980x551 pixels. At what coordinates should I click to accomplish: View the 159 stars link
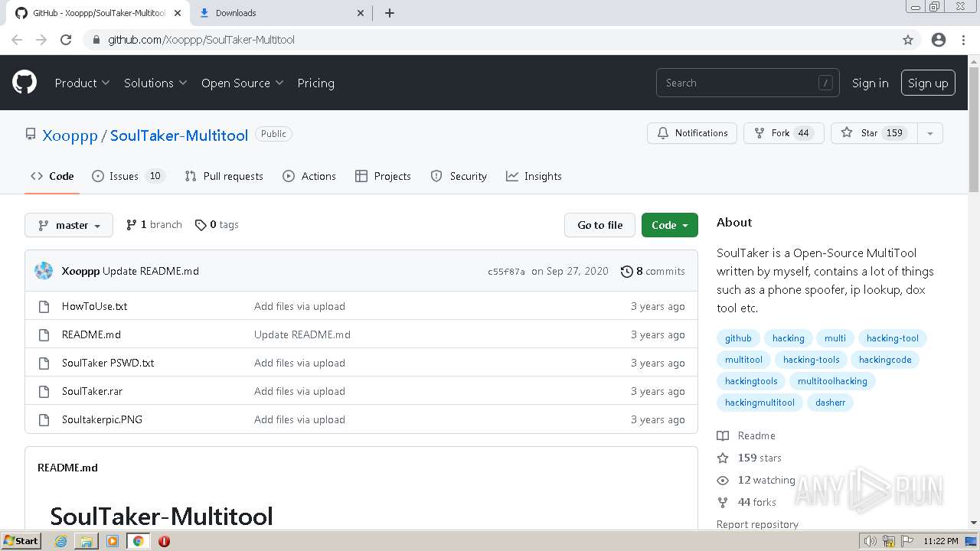click(x=750, y=458)
